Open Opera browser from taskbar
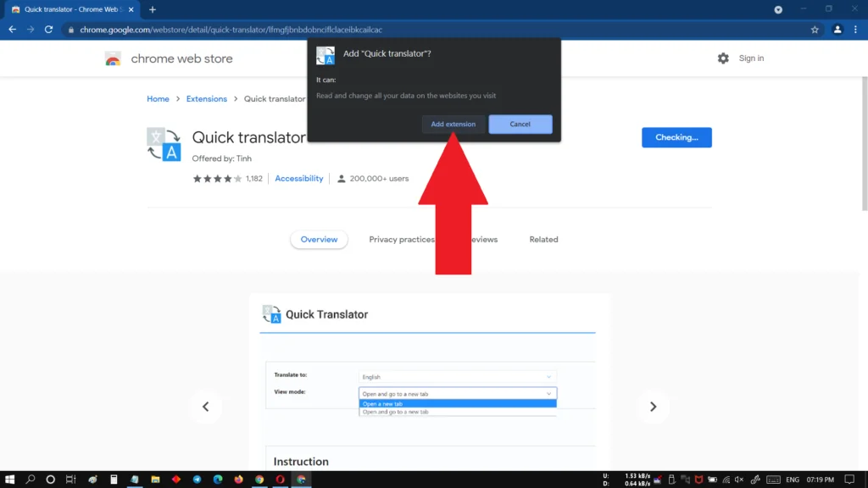 (x=280, y=480)
